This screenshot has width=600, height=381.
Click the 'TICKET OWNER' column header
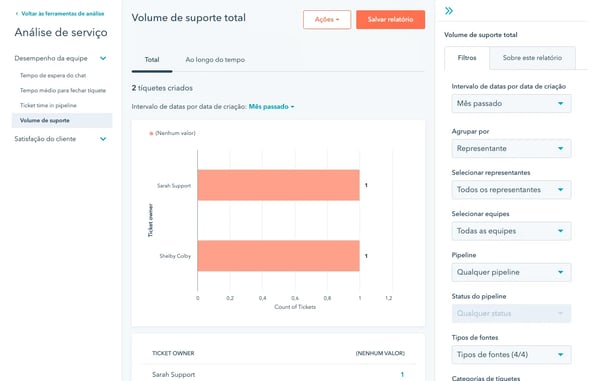173,353
